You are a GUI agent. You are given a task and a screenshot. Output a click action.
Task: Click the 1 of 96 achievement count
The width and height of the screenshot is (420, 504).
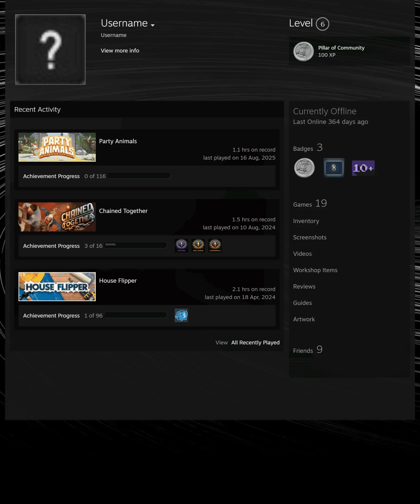pos(93,316)
